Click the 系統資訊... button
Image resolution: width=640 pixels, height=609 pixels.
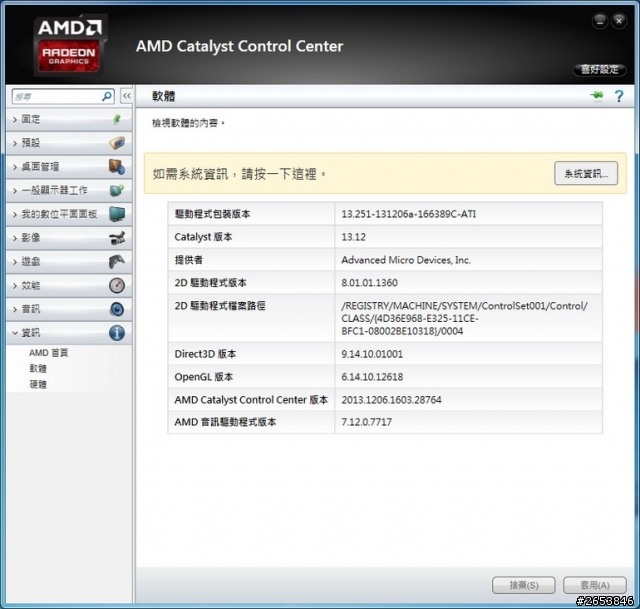point(586,173)
